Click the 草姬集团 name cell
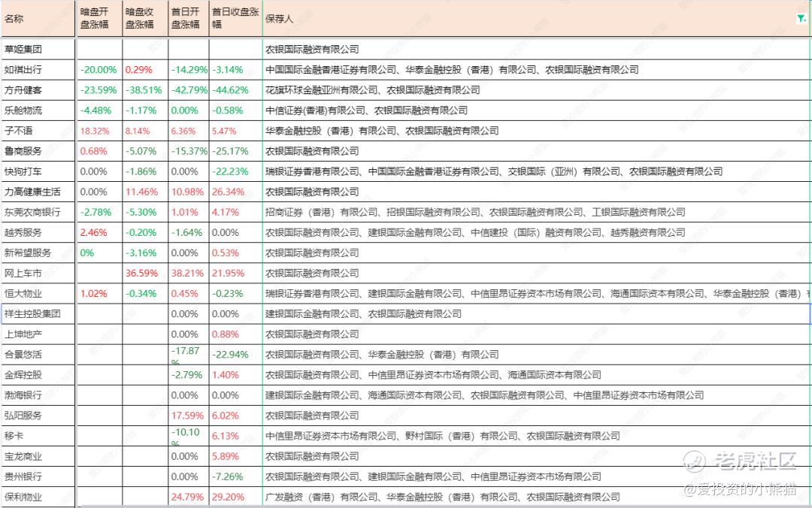812x508 pixels. (x=38, y=49)
